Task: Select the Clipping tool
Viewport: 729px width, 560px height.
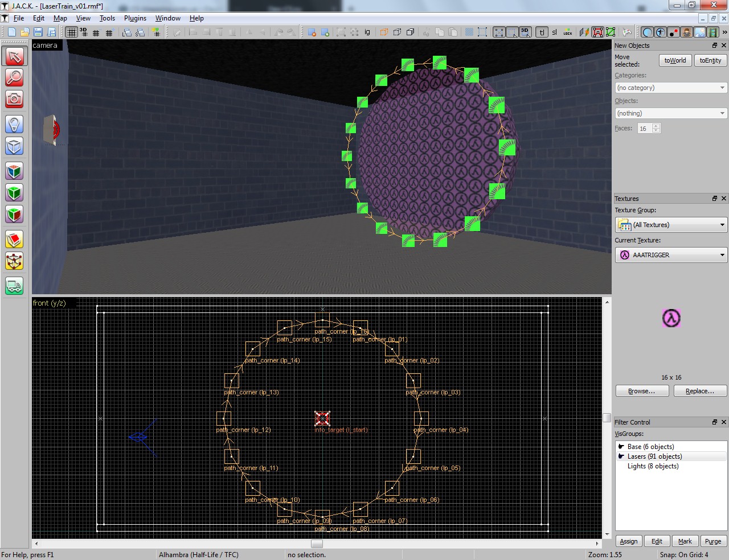Action: click(x=14, y=240)
